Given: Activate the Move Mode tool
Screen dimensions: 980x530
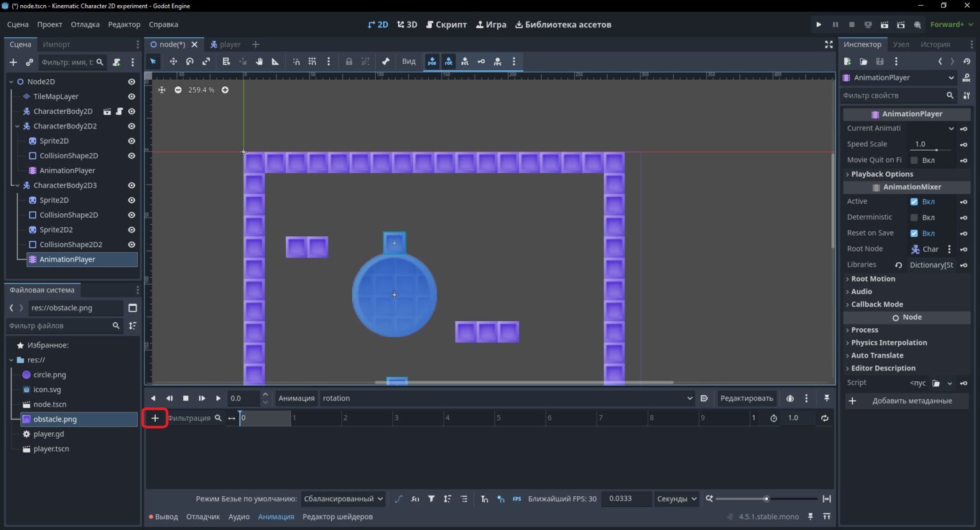Looking at the screenshot, I should [x=173, y=61].
